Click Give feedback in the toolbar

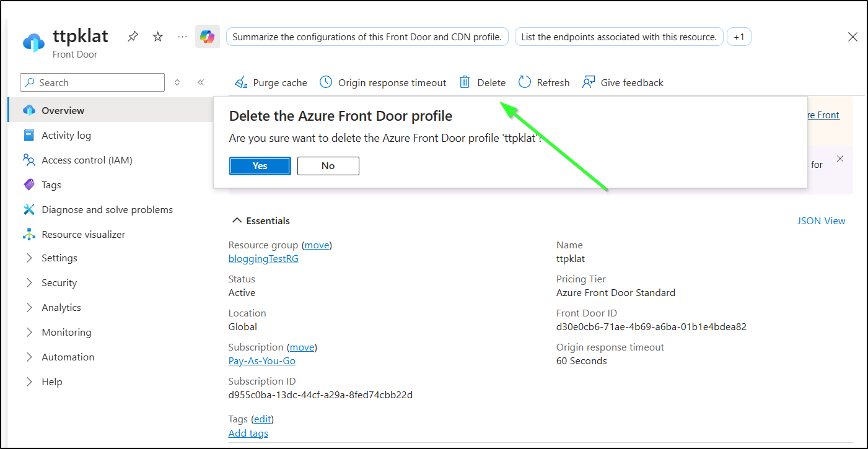coord(623,83)
